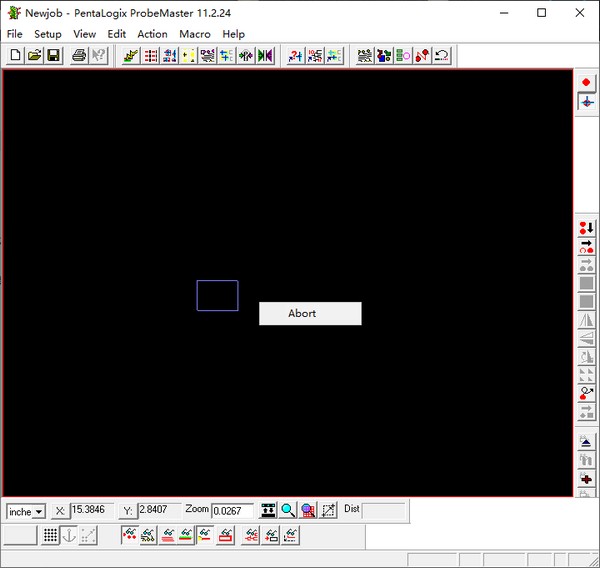This screenshot has width=600, height=568.
Task: Click the Open folder icon
Action: (34, 56)
